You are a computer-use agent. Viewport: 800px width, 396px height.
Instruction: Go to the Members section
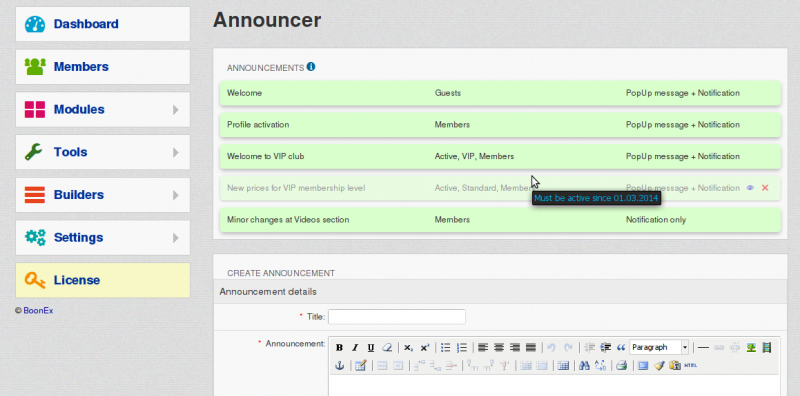[103, 67]
